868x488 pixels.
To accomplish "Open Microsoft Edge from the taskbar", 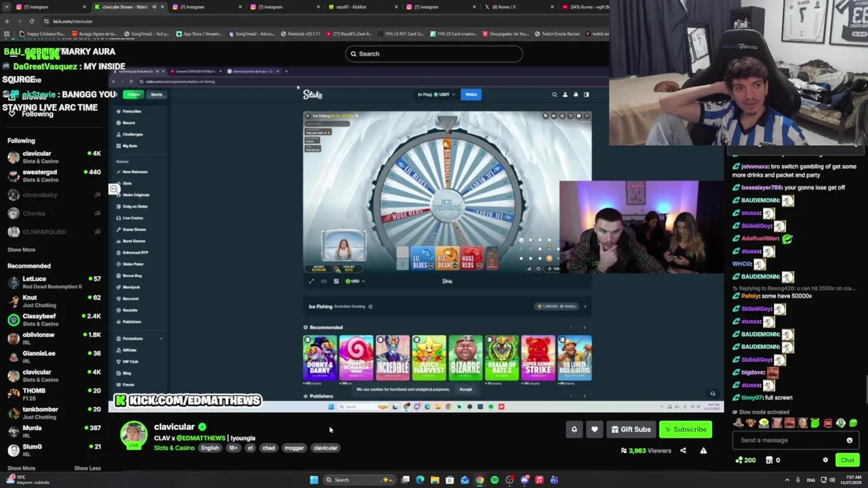I will click(x=420, y=480).
